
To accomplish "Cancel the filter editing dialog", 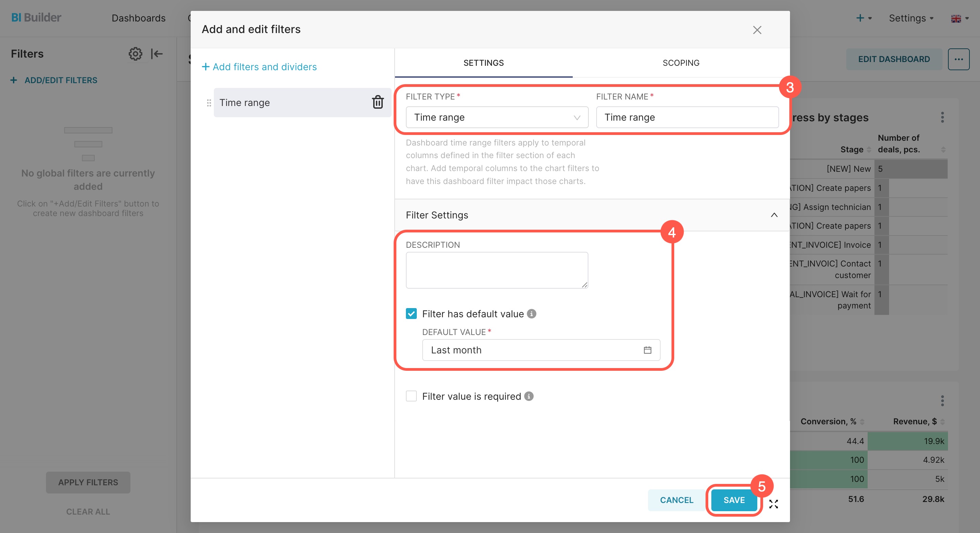I will point(676,500).
